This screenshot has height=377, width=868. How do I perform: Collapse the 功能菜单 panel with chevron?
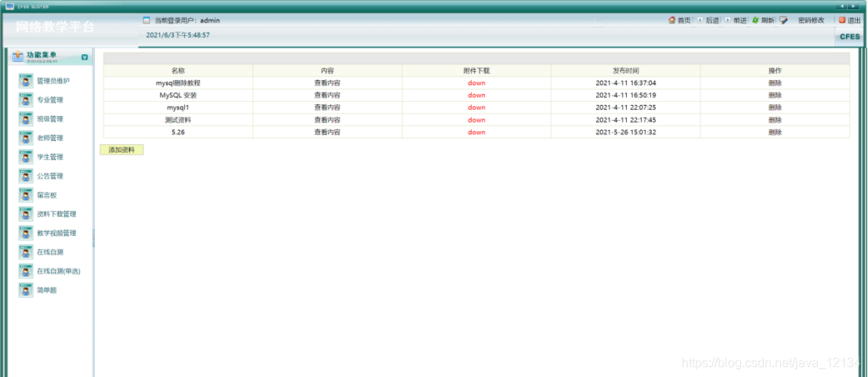[x=85, y=56]
